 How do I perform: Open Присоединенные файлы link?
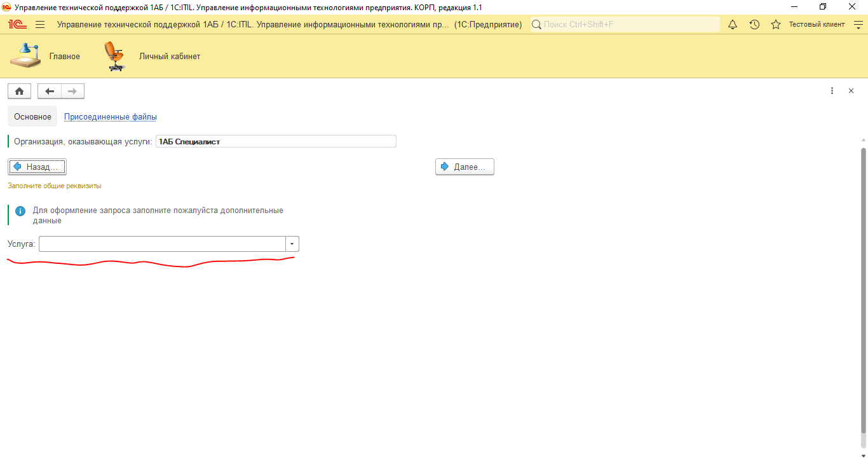point(111,116)
